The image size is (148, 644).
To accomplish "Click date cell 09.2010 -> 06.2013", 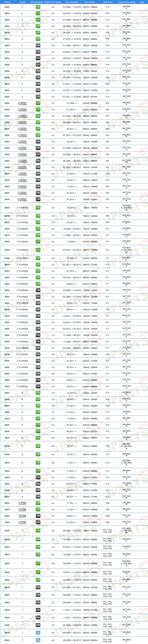I will point(72,277).
